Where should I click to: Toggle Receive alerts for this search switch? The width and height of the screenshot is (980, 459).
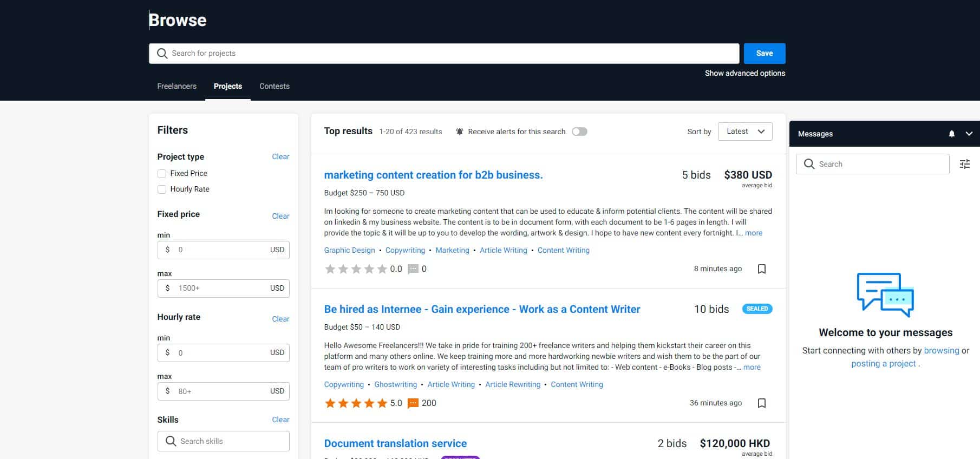tap(579, 132)
